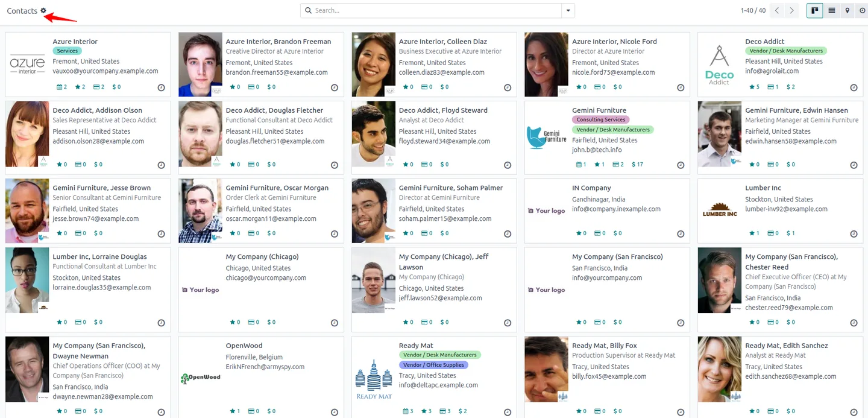This screenshot has width=868, height=418.
Task: Open Gemini Furniture company contact
Action: [599, 110]
